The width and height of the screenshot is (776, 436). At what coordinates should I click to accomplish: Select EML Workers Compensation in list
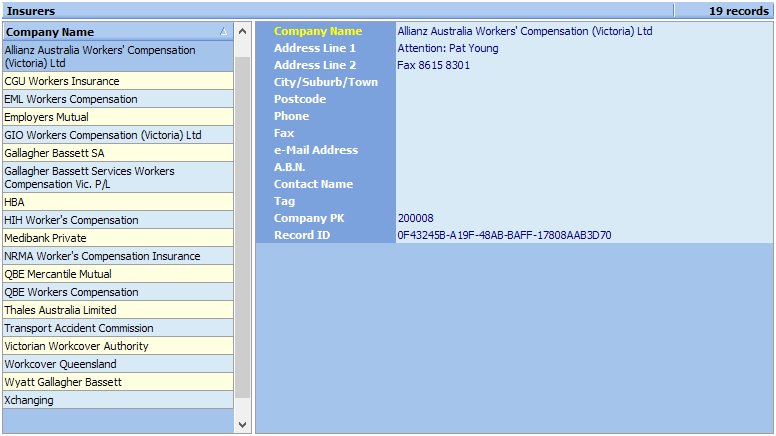118,99
